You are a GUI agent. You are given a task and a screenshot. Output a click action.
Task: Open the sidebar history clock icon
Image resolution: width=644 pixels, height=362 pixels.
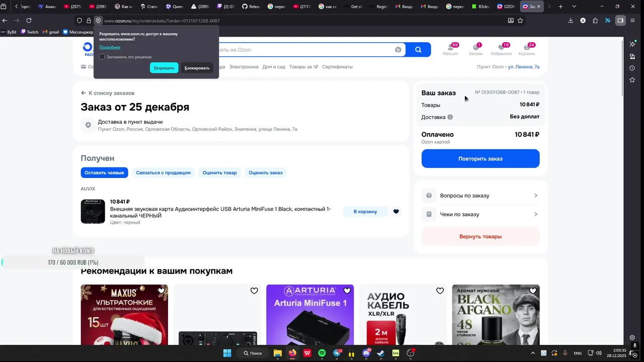coord(632,68)
